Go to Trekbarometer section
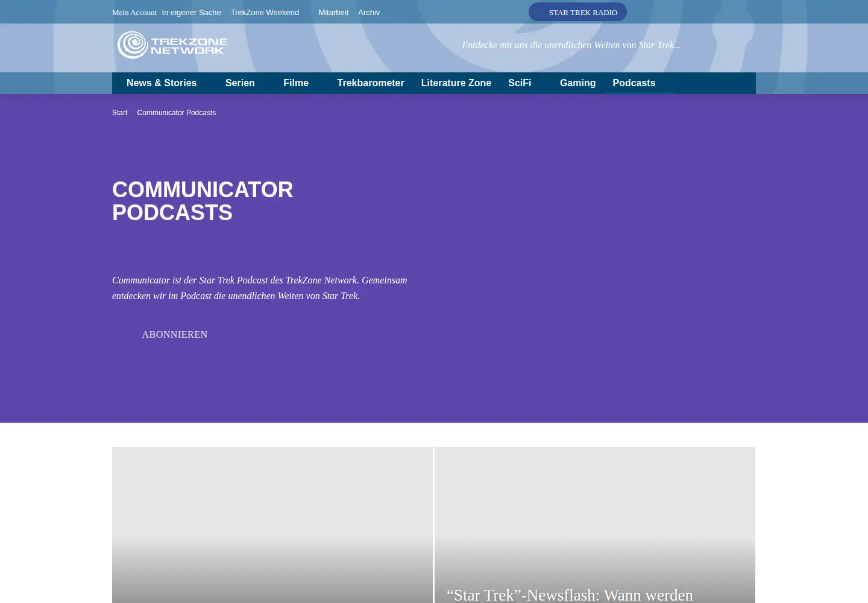This screenshot has width=868, height=603. pos(371,83)
